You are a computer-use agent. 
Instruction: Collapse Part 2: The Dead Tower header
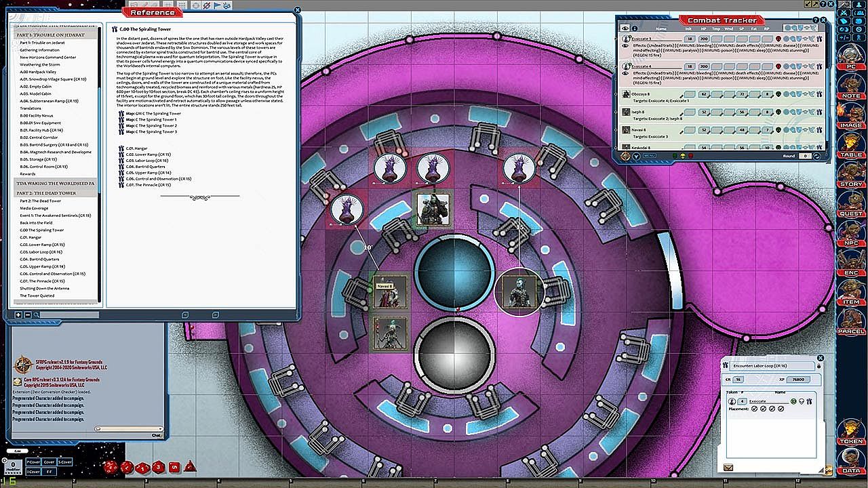click(56, 193)
